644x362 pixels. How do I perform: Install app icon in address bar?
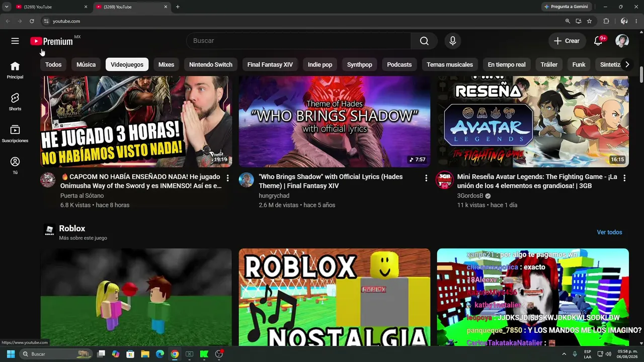[x=579, y=21]
